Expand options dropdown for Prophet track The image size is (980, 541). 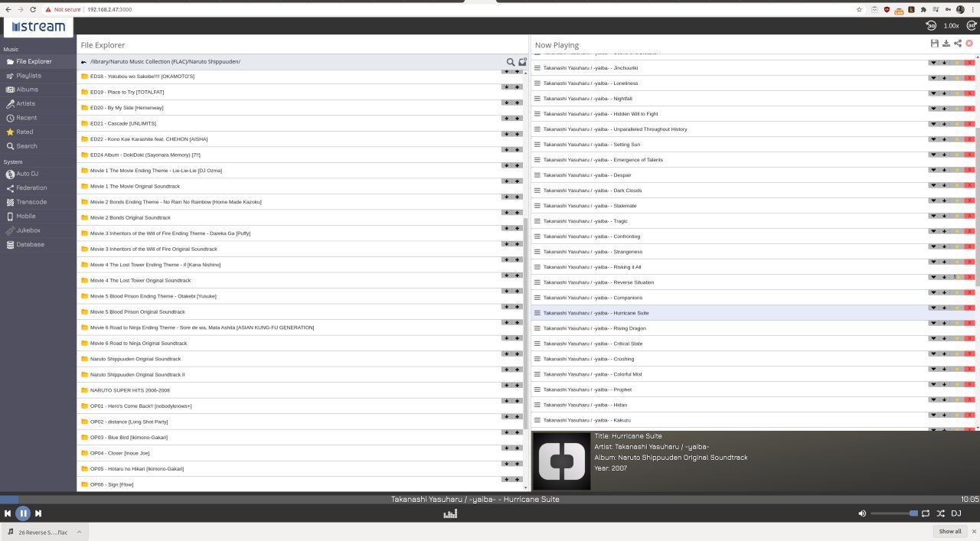click(x=933, y=384)
